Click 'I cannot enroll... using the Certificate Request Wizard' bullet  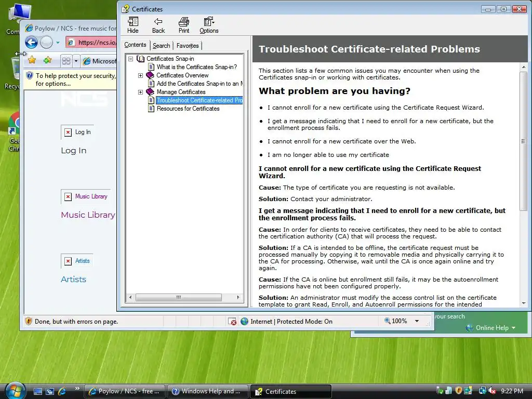pyautogui.click(x=376, y=108)
